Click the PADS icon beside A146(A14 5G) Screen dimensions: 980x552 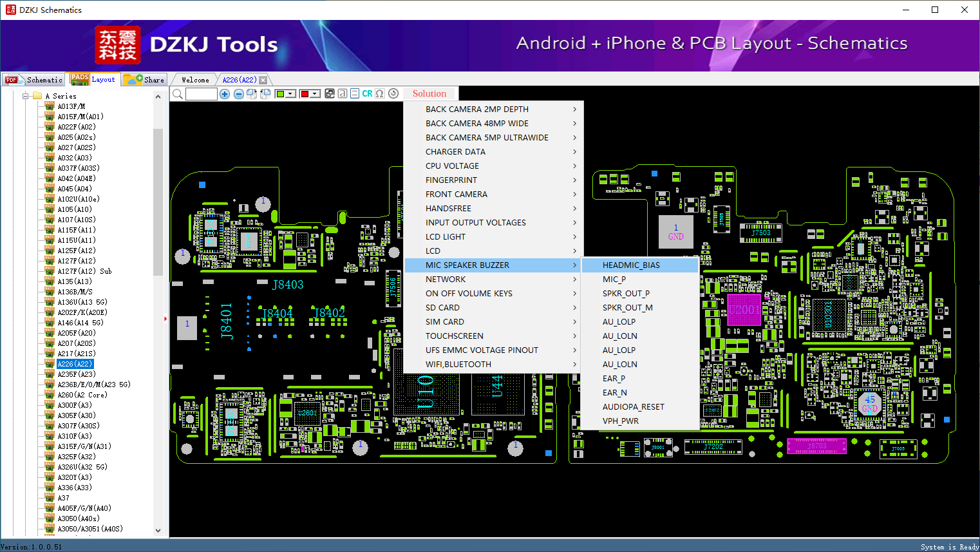coord(50,323)
